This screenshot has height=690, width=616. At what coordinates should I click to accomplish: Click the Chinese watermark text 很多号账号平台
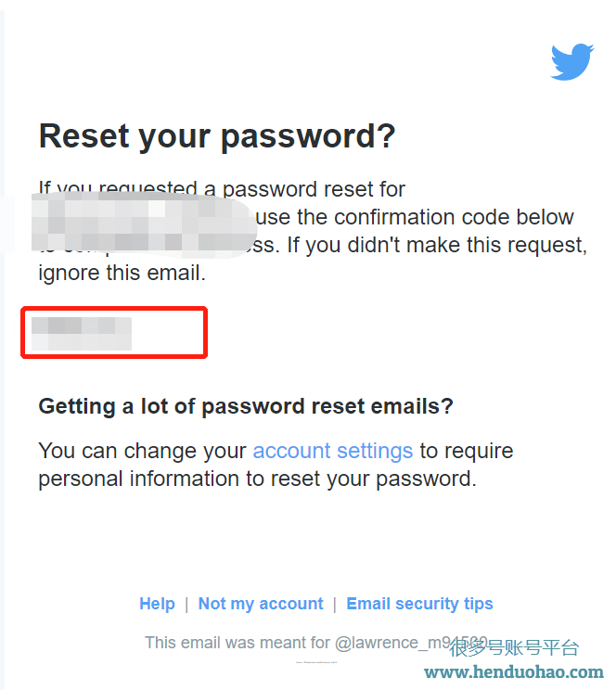[514, 647]
